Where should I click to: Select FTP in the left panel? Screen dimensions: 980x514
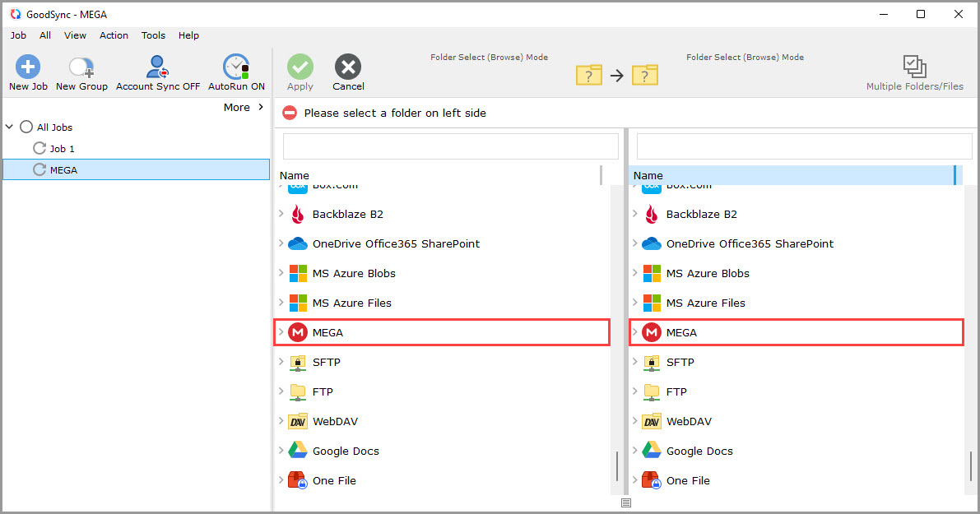click(x=321, y=391)
